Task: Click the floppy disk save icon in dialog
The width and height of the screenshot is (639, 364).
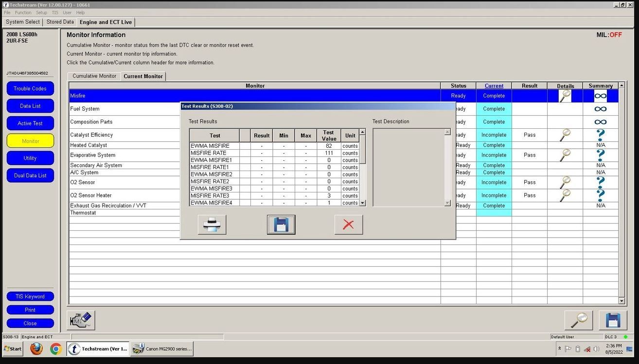Action: click(x=281, y=225)
